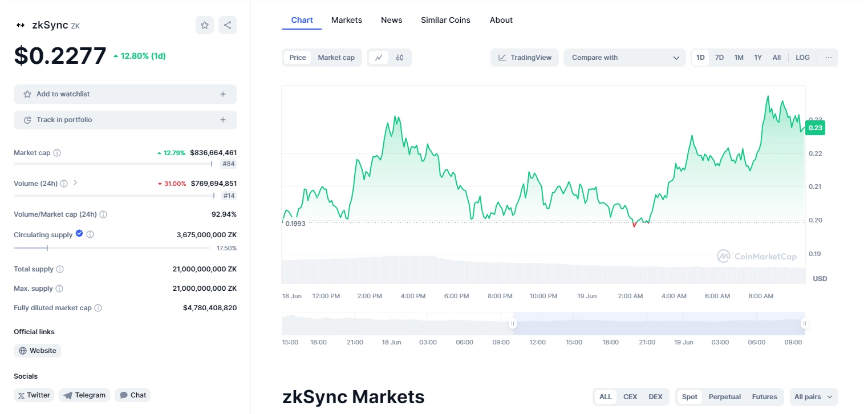Click the Volume (24h) info icon
868x414 pixels.
pyautogui.click(x=64, y=184)
